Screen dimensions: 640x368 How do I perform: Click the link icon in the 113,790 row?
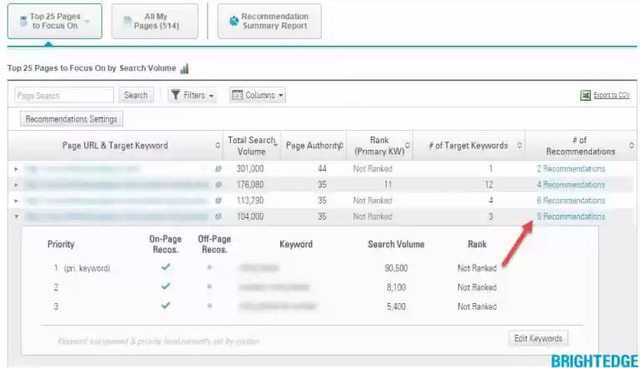(x=218, y=201)
